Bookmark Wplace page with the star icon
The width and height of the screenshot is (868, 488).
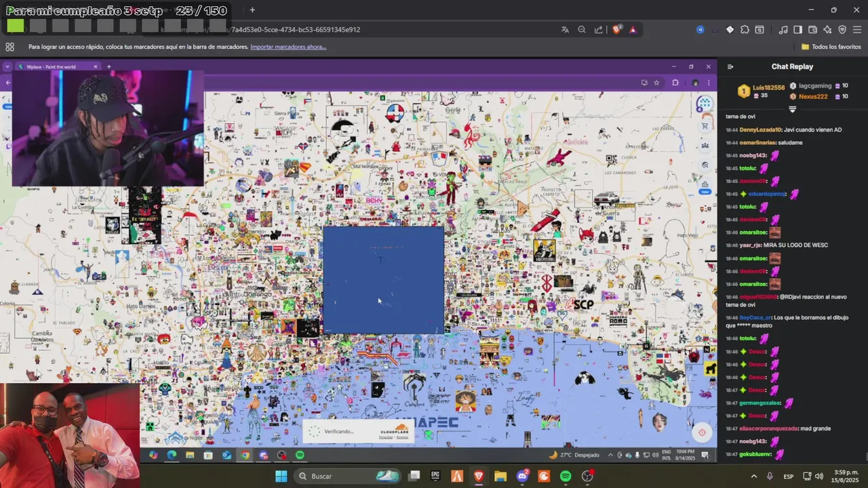pyautogui.click(x=656, y=83)
